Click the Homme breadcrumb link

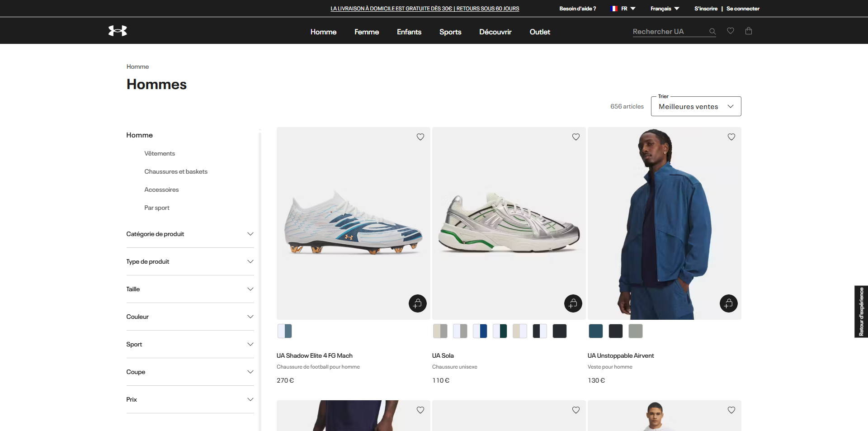tap(137, 66)
